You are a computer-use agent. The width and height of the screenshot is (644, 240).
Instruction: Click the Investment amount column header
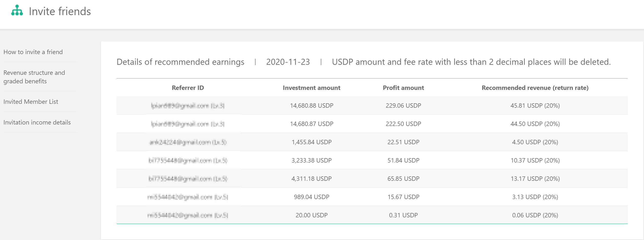[x=311, y=88]
